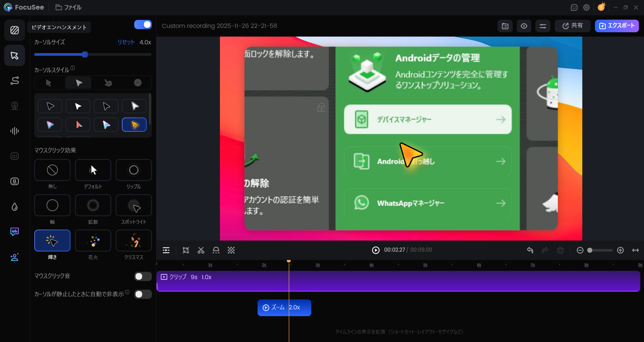644x342 pixels.
Task: Open the Video Enhancement sidebar panel
Action: (x=14, y=30)
